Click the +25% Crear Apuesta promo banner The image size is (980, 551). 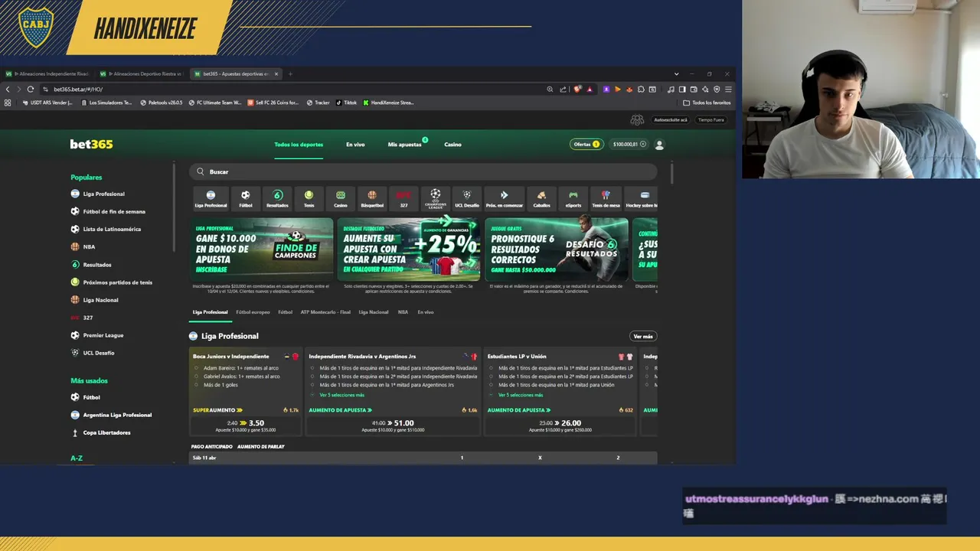(409, 249)
